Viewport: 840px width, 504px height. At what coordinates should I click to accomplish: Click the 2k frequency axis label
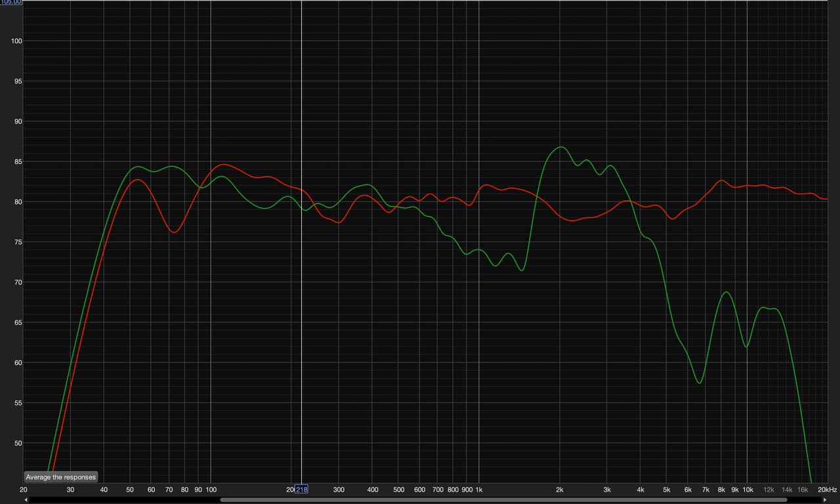(x=560, y=490)
